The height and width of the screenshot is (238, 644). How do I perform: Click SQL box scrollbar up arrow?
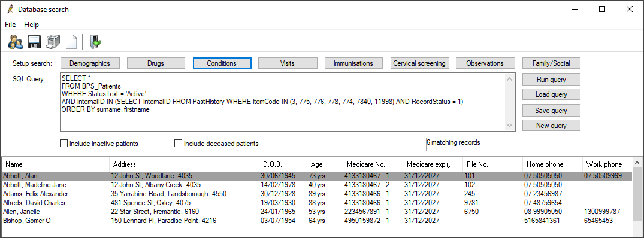[x=509, y=79]
